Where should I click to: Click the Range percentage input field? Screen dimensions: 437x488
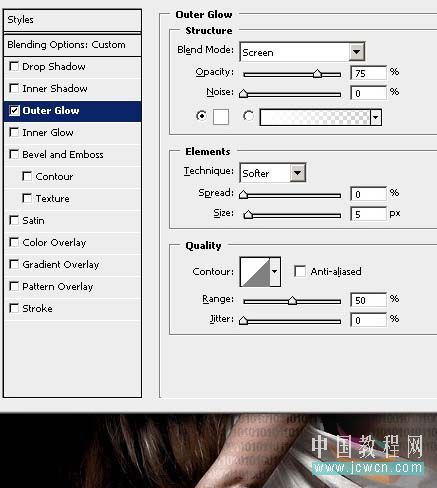point(368,300)
